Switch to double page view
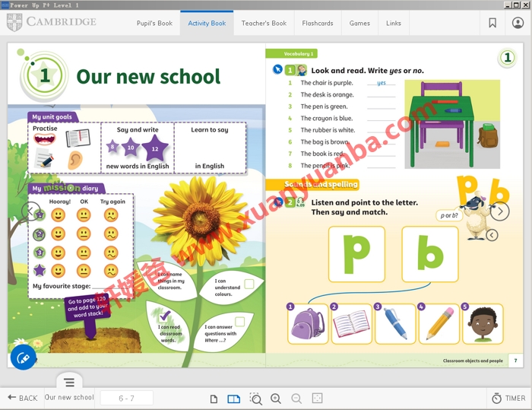 [233, 399]
